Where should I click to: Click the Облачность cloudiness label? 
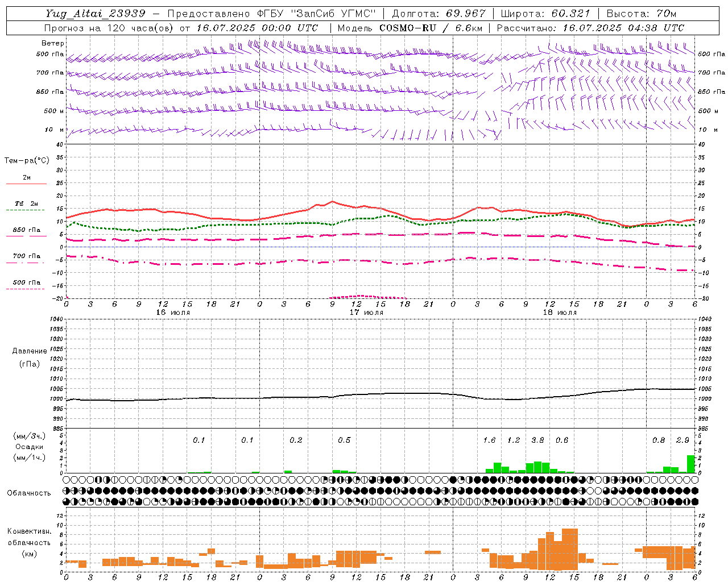point(29,493)
